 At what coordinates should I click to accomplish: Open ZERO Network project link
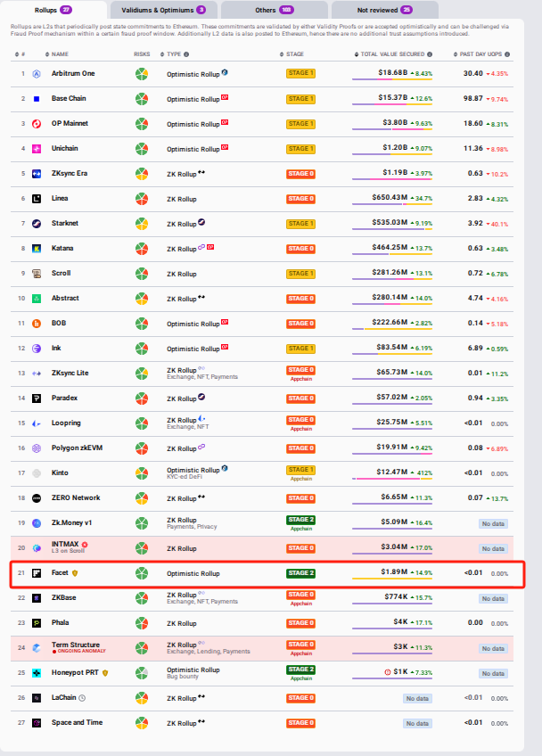tap(76, 498)
